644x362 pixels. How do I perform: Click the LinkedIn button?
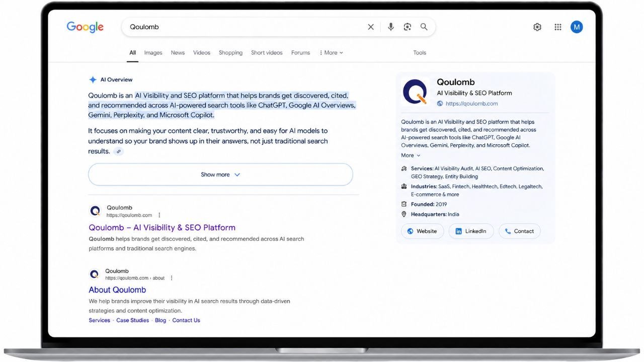tap(471, 231)
